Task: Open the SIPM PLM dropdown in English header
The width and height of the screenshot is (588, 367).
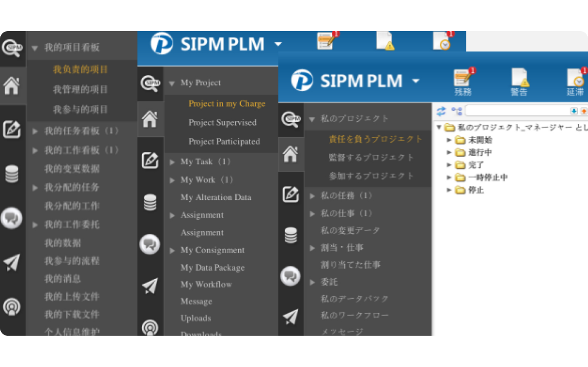Action: pyautogui.click(x=278, y=44)
